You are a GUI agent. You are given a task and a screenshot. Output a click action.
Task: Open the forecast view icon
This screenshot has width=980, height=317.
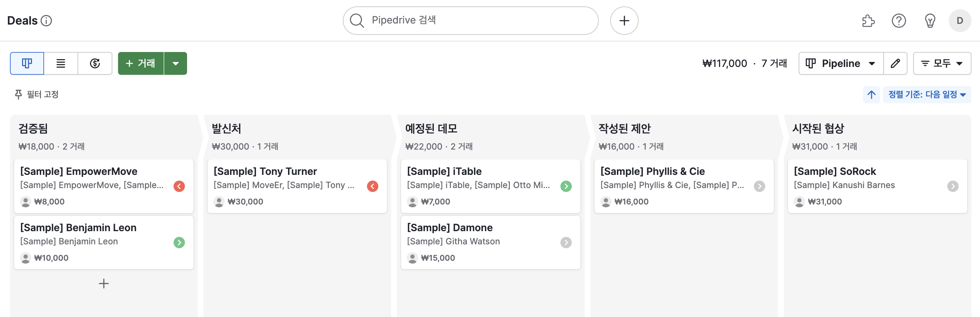coord(95,63)
